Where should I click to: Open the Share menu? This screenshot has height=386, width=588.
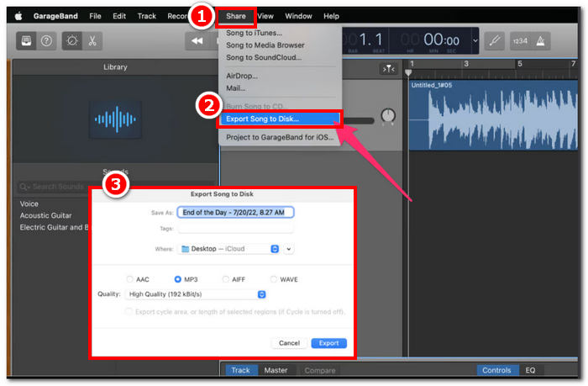click(236, 16)
